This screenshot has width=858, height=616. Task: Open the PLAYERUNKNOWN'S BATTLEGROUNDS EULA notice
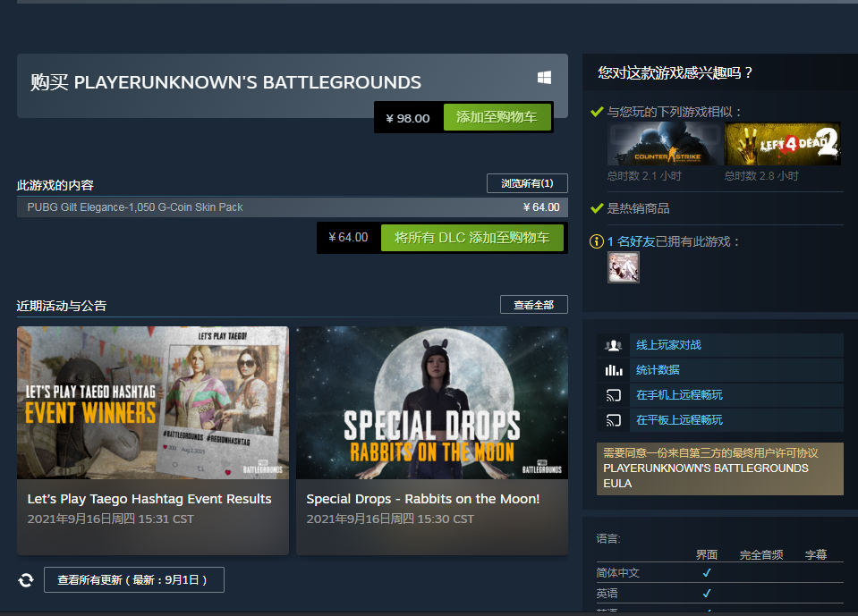(x=720, y=468)
